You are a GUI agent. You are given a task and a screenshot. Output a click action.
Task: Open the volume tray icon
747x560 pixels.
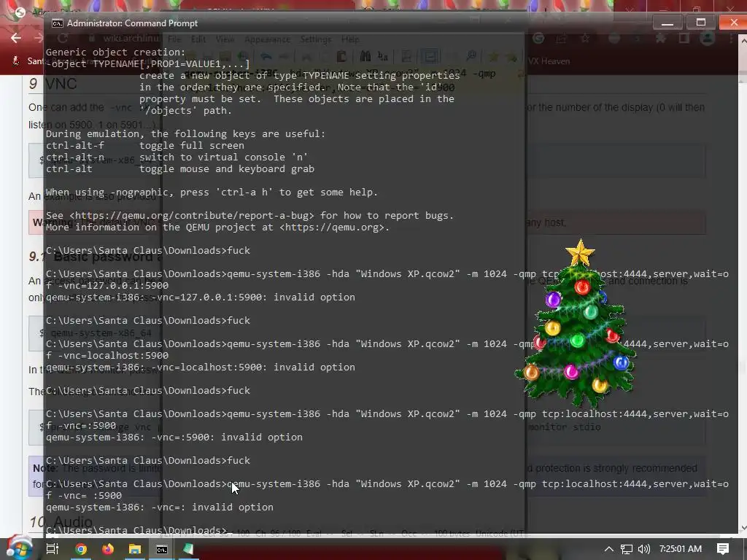tap(643, 549)
